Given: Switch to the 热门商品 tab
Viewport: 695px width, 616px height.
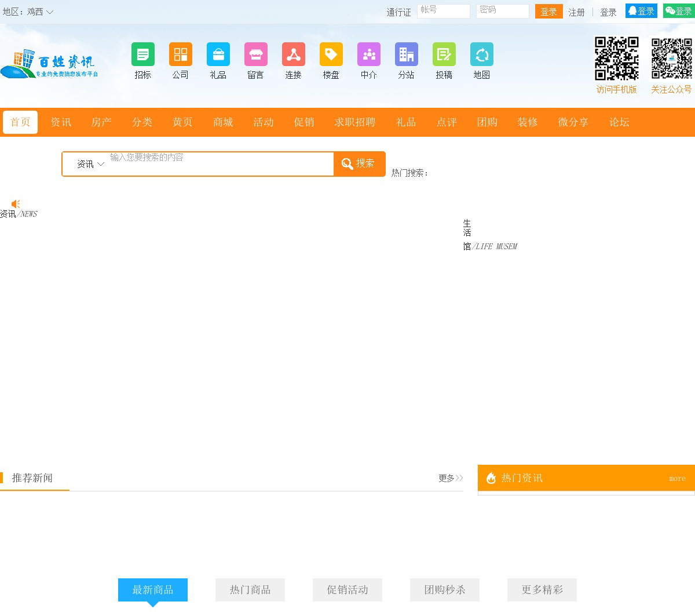Looking at the screenshot, I should (x=250, y=590).
